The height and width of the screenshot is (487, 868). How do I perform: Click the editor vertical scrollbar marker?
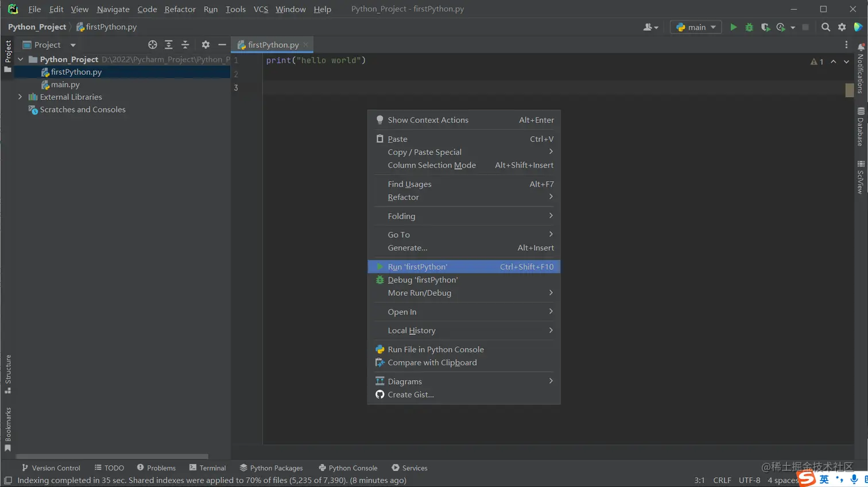tap(850, 90)
